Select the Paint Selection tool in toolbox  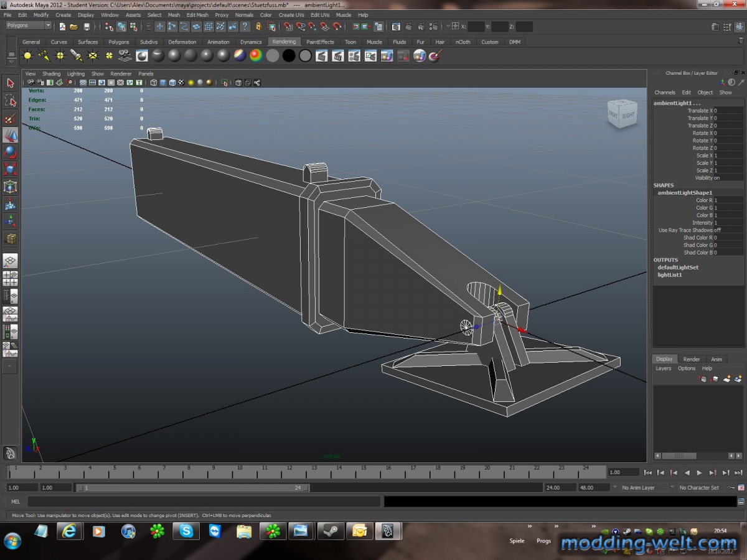(x=10, y=118)
